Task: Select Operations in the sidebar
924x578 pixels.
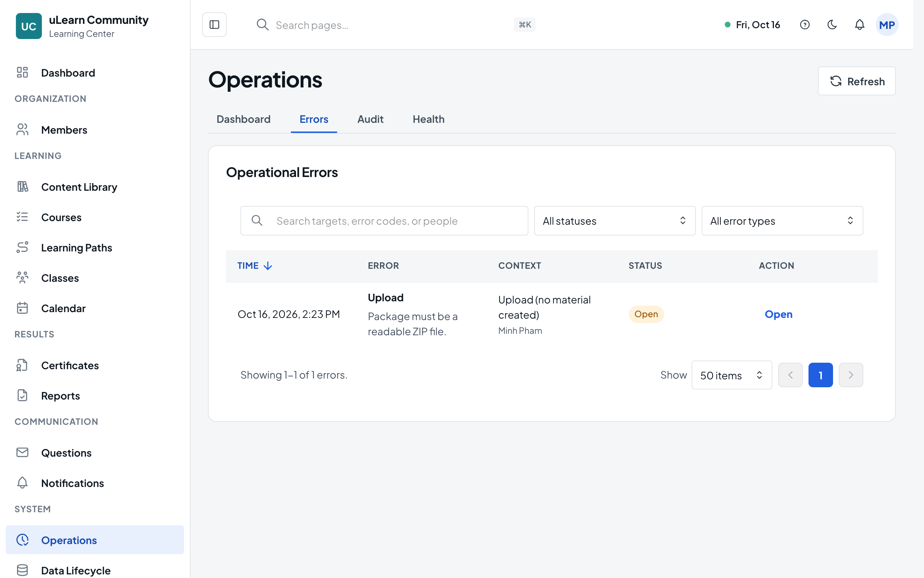Action: (x=95, y=540)
